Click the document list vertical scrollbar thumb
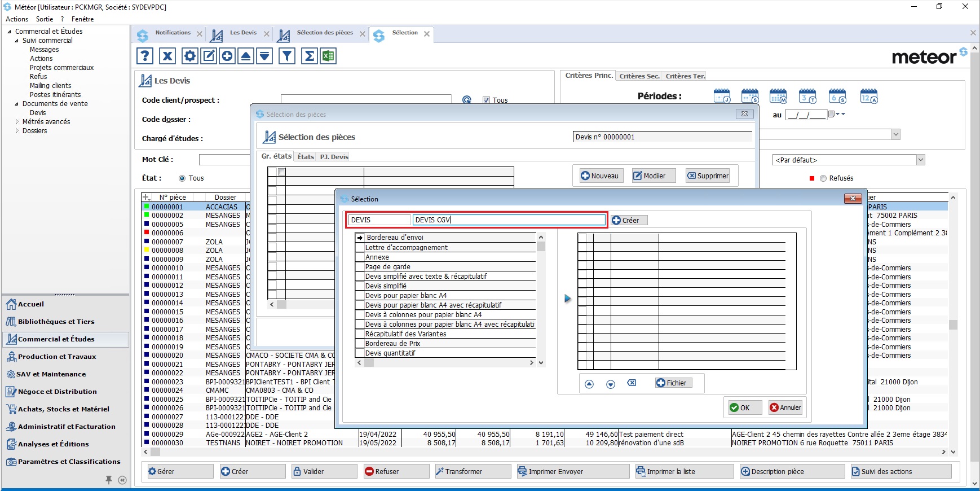This screenshot has height=491, width=980. (541, 247)
